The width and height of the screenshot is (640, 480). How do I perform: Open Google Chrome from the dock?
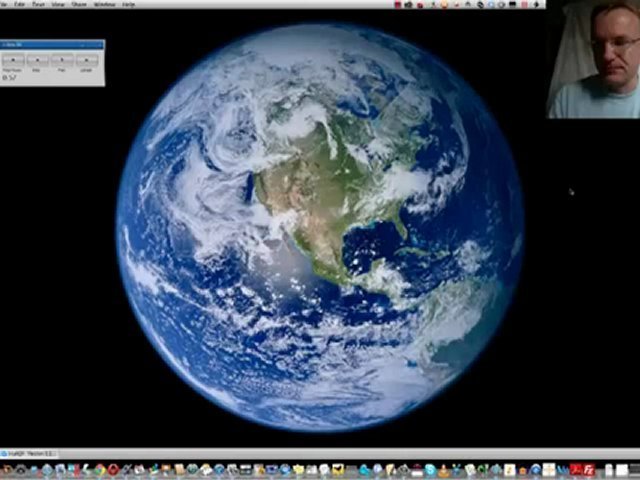[x=100, y=469]
